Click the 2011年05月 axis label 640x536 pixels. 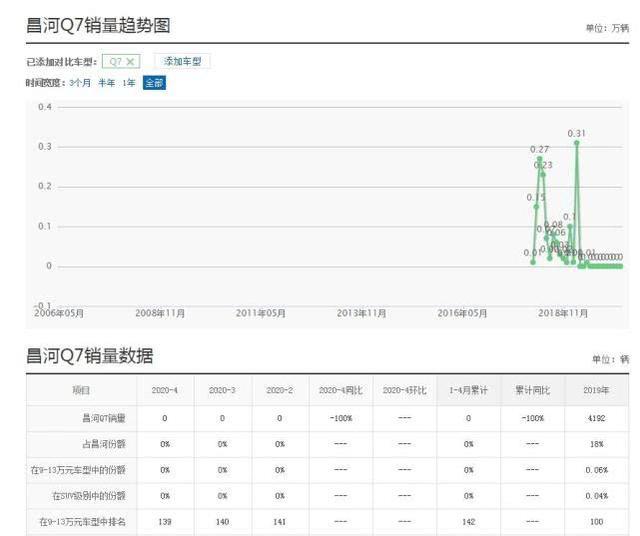(x=260, y=313)
